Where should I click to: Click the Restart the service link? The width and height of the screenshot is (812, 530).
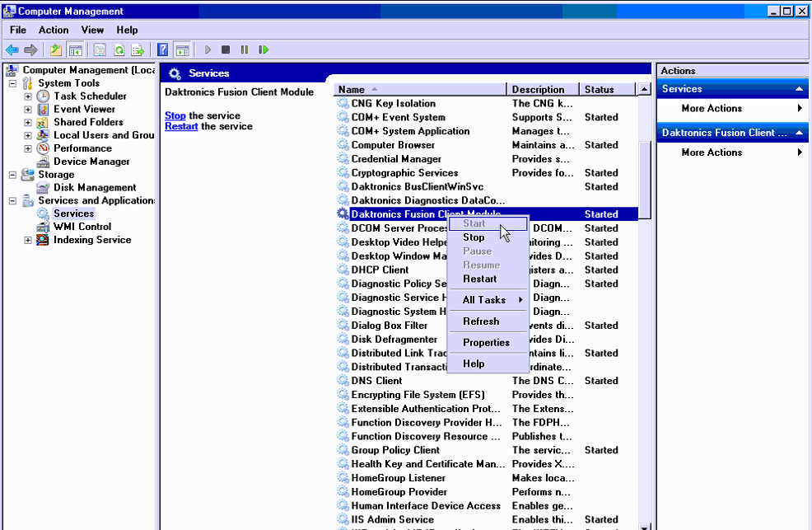(180, 126)
